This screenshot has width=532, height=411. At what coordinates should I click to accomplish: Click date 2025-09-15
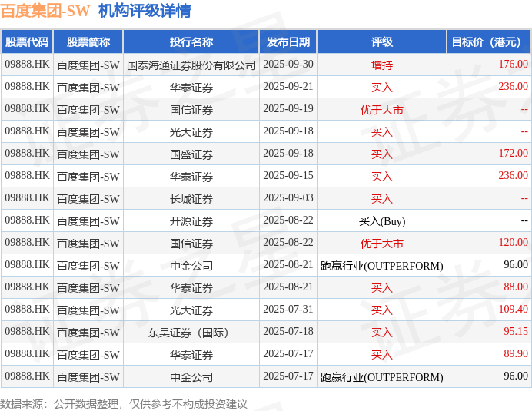tap(288, 176)
